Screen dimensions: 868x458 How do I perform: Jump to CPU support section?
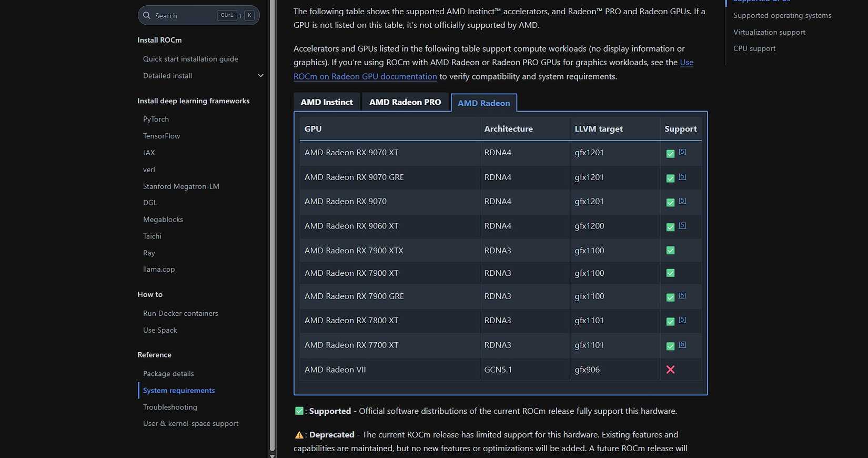coord(754,48)
